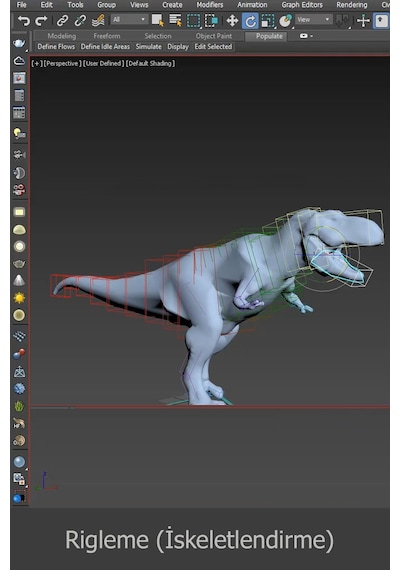The height and width of the screenshot is (570, 400).
Task: Open the Create menu
Action: point(172,5)
